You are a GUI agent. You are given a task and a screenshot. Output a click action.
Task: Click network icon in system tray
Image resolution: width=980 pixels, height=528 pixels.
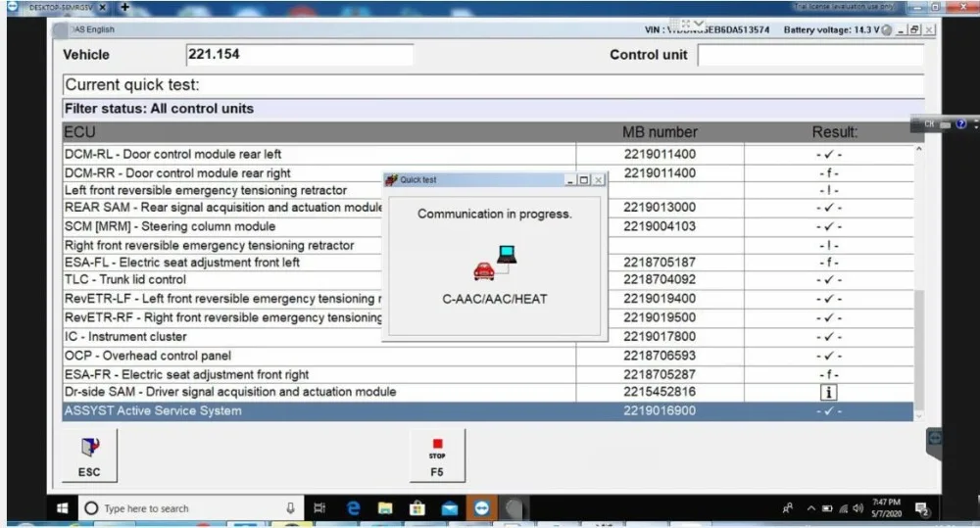point(843,508)
